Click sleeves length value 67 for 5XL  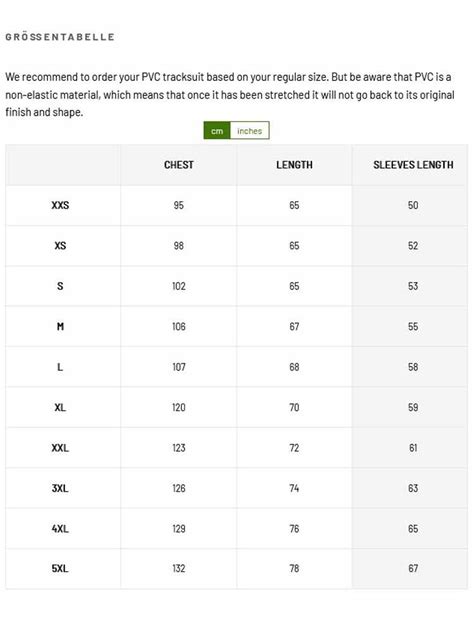coord(413,568)
